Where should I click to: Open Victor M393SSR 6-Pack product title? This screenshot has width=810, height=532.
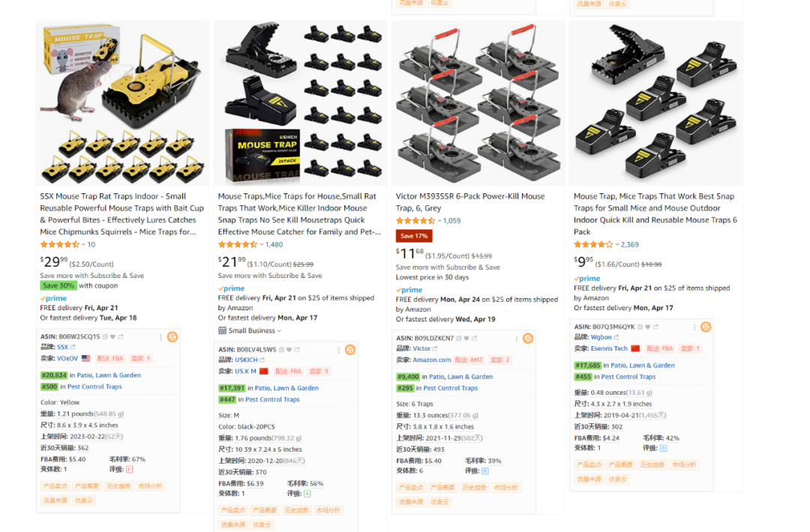coord(470,202)
